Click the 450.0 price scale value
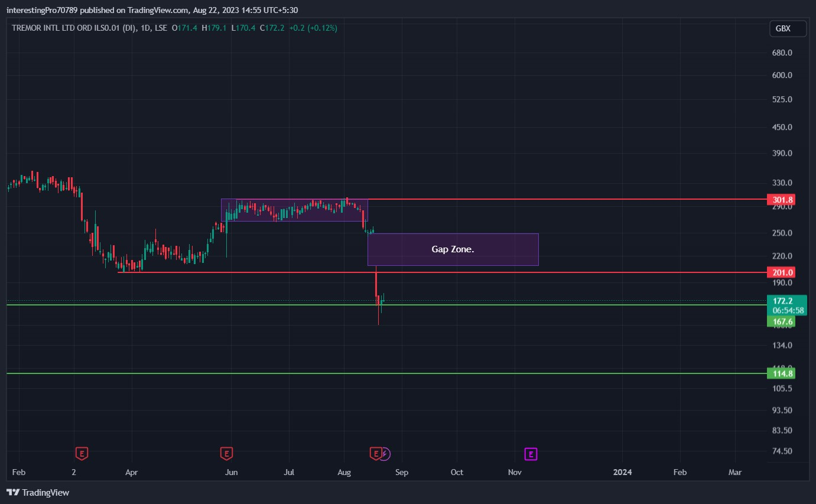Screen dimensions: 816x504 [x=782, y=127]
